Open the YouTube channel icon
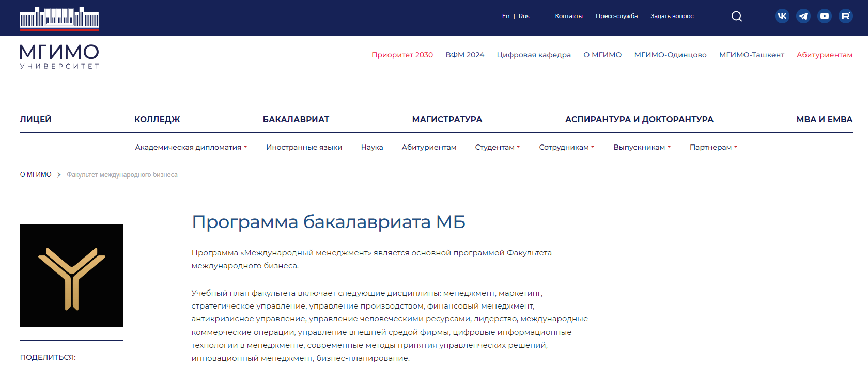 coord(825,16)
